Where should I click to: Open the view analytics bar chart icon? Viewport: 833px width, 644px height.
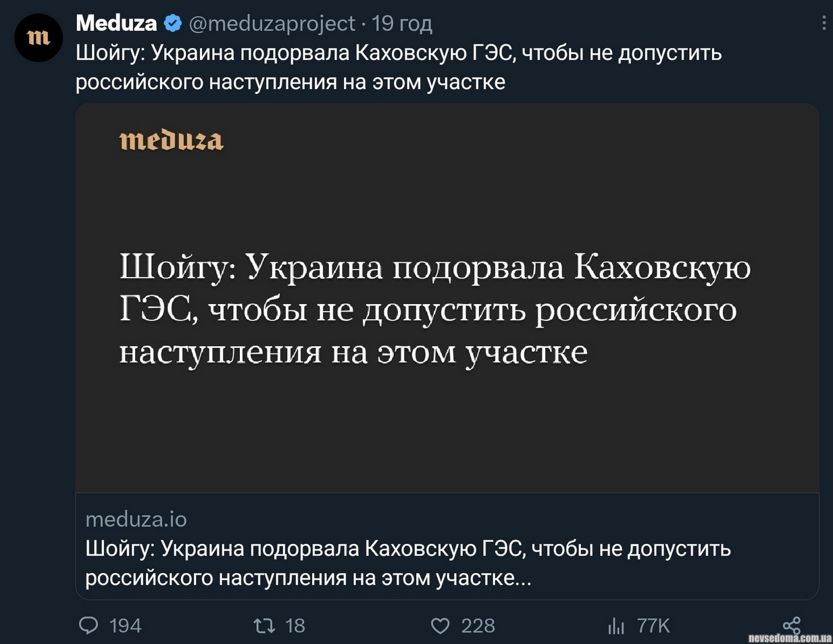coord(616,626)
